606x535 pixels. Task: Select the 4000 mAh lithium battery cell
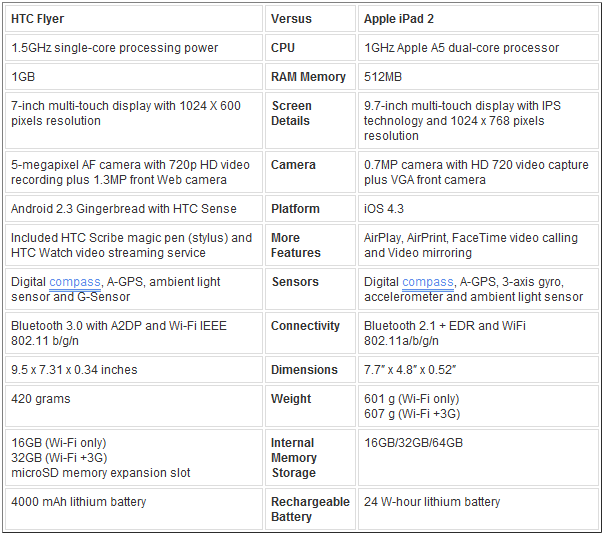79,502
